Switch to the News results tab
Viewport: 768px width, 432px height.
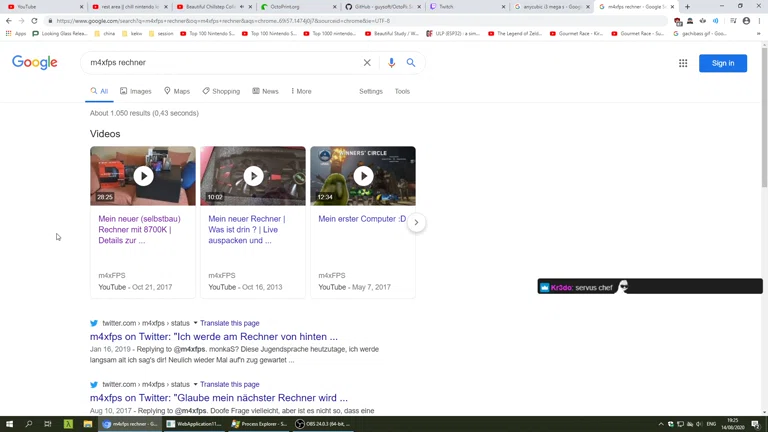coord(265,91)
